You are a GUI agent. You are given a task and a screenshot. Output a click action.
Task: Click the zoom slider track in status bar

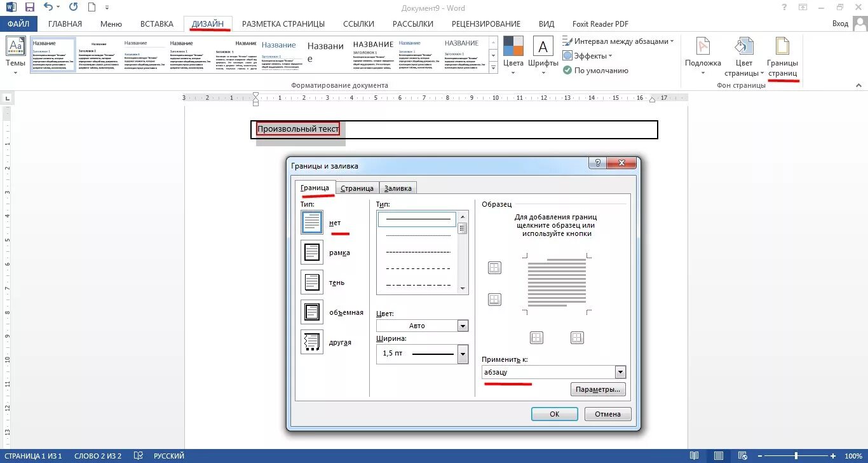796,456
